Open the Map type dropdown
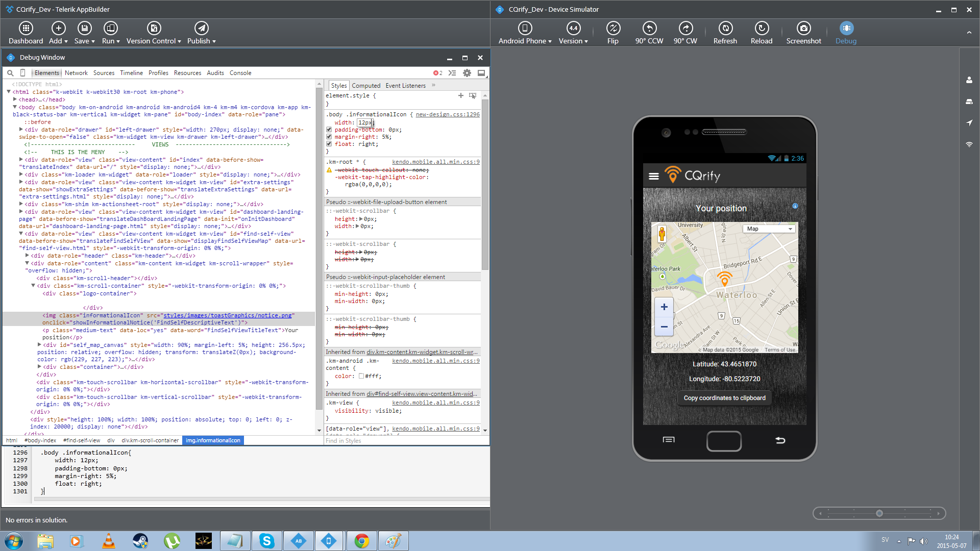 click(770, 229)
